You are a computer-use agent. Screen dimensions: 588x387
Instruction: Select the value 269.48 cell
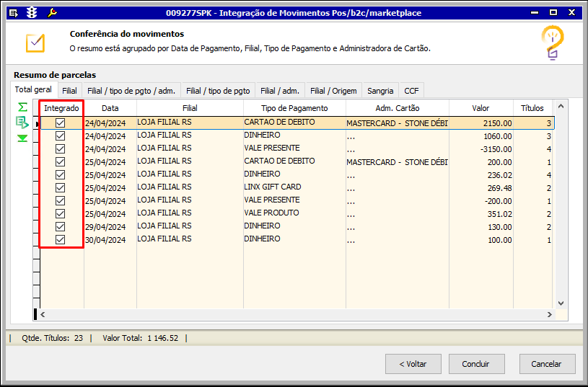click(481, 187)
